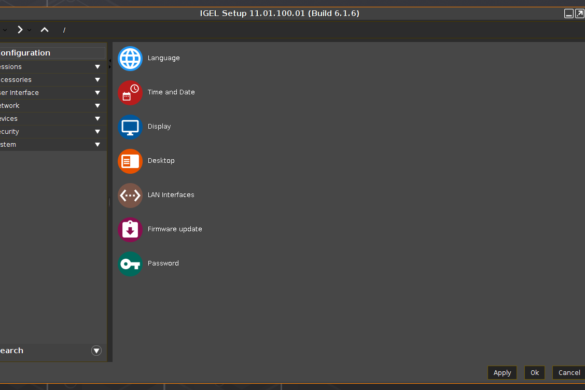The height and width of the screenshot is (390, 585).
Task: Navigate forward with the right arrow
Action: pos(20,29)
